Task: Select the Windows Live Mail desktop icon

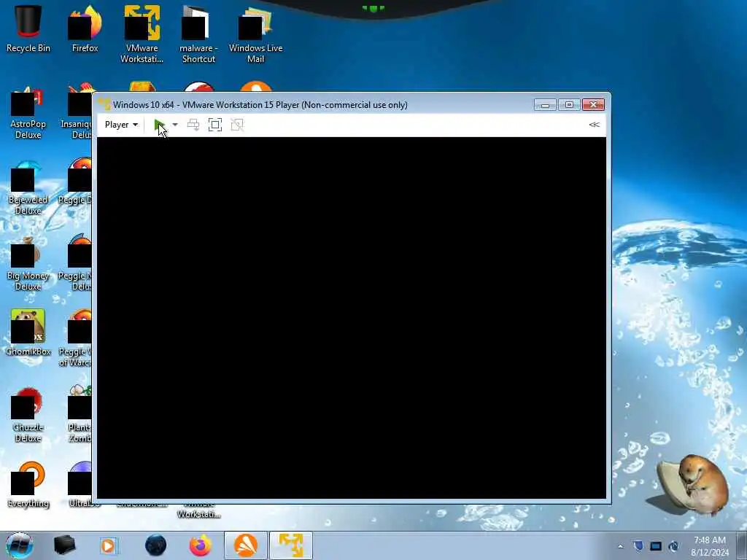Action: tap(255, 34)
